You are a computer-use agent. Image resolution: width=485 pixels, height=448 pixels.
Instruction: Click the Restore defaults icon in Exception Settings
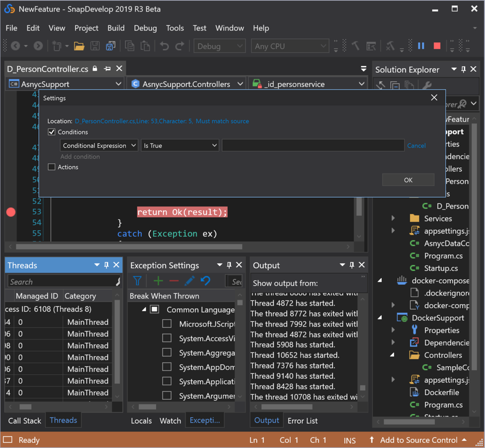tap(205, 281)
